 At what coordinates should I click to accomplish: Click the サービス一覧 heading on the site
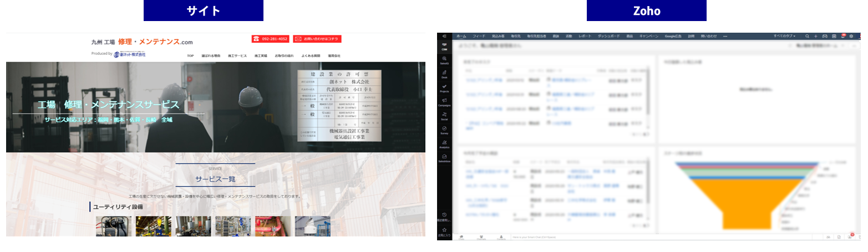[215, 179]
